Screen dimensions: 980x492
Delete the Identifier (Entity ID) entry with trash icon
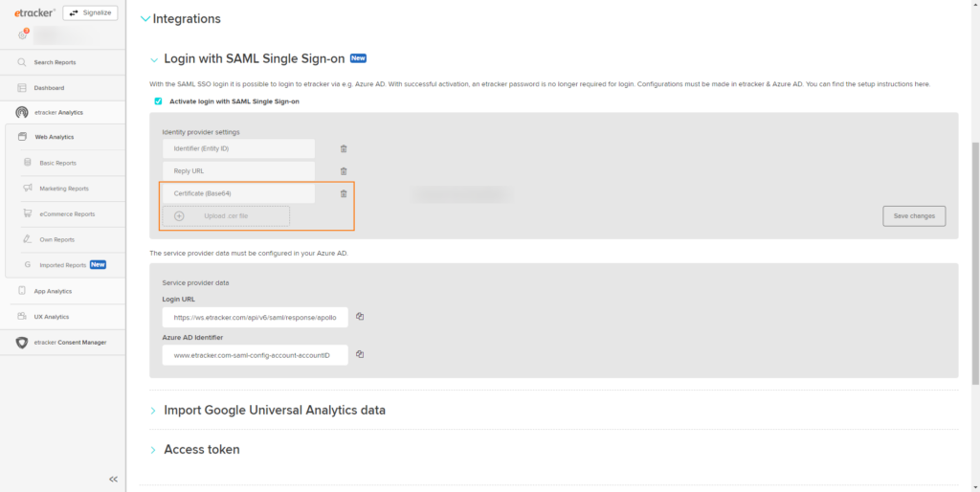(344, 148)
